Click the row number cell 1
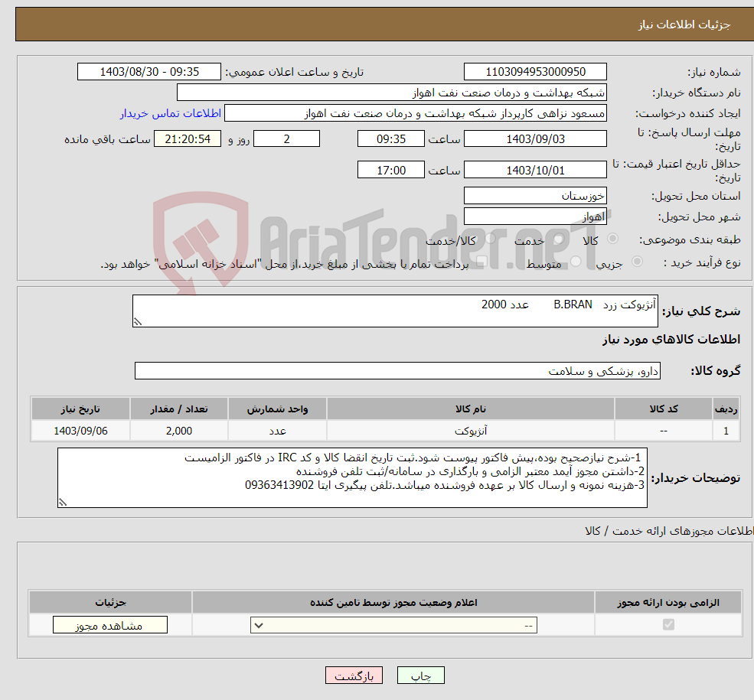The image size is (754, 700). click(726, 431)
